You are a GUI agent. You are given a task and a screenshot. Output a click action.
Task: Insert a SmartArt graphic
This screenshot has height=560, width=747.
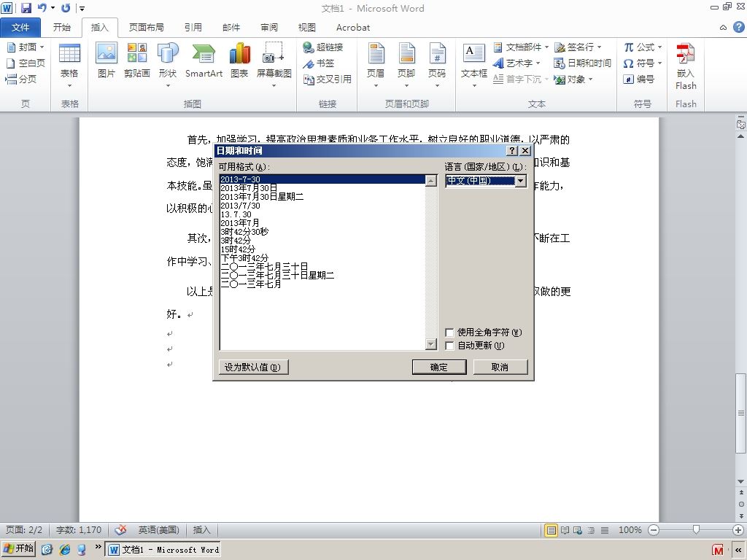click(x=204, y=61)
